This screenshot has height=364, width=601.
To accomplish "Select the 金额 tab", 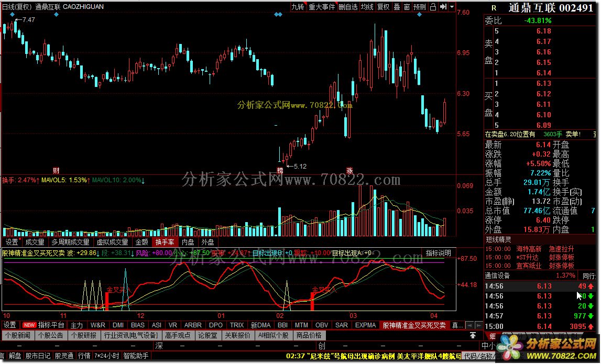I will click(x=142, y=242).
